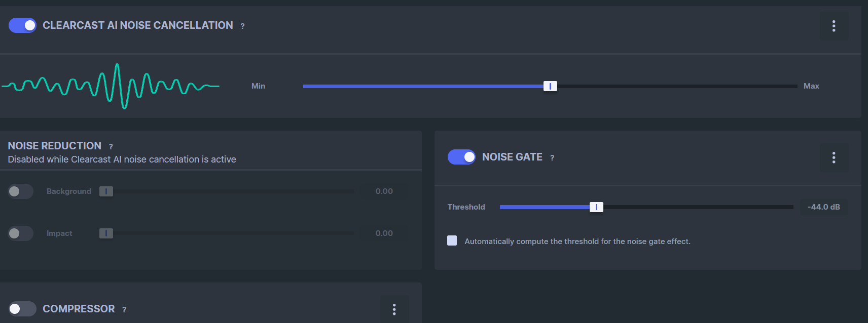The width and height of the screenshot is (868, 323).
Task: Check automatically compute threshold checkbox
Action: (x=452, y=240)
